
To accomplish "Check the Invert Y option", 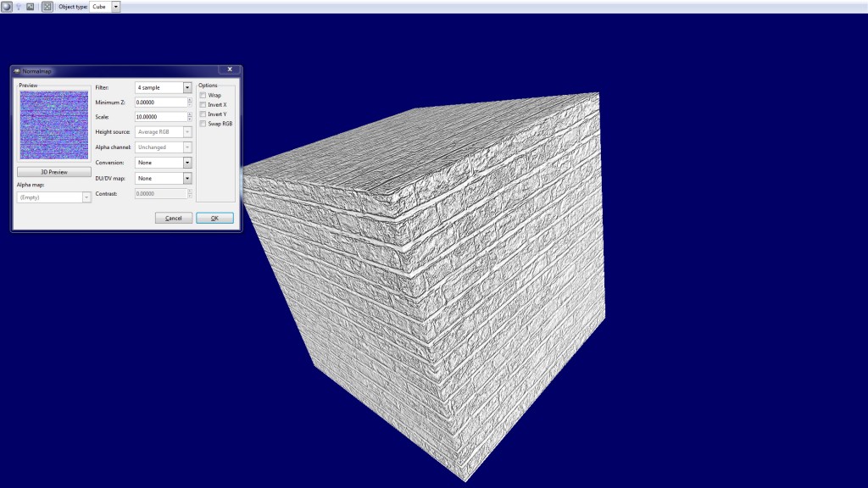I will tap(203, 114).
